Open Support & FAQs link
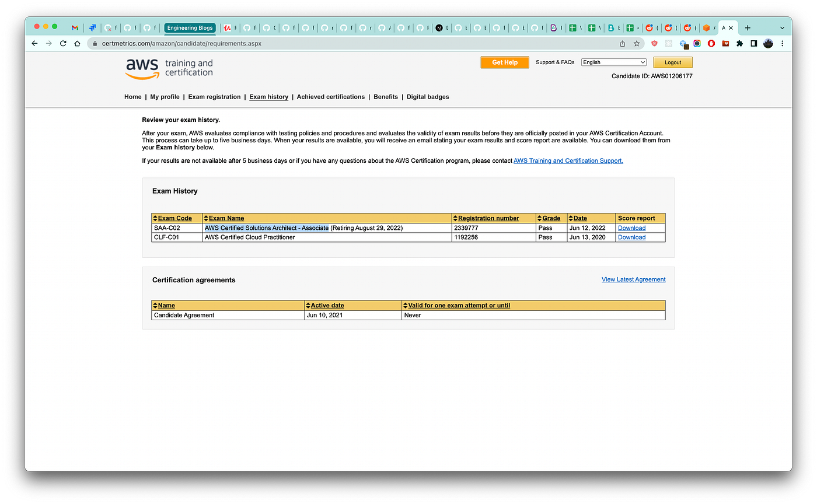 point(555,62)
